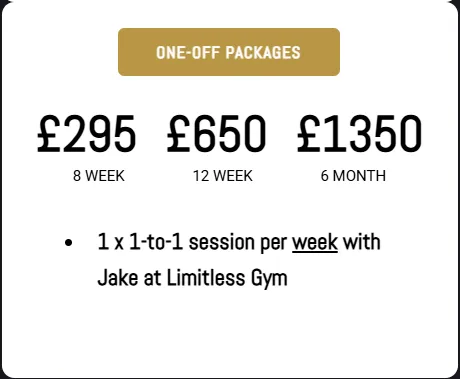Screen dimensions: 460x379
Task: Click the pound sign of £650
Action: point(178,133)
